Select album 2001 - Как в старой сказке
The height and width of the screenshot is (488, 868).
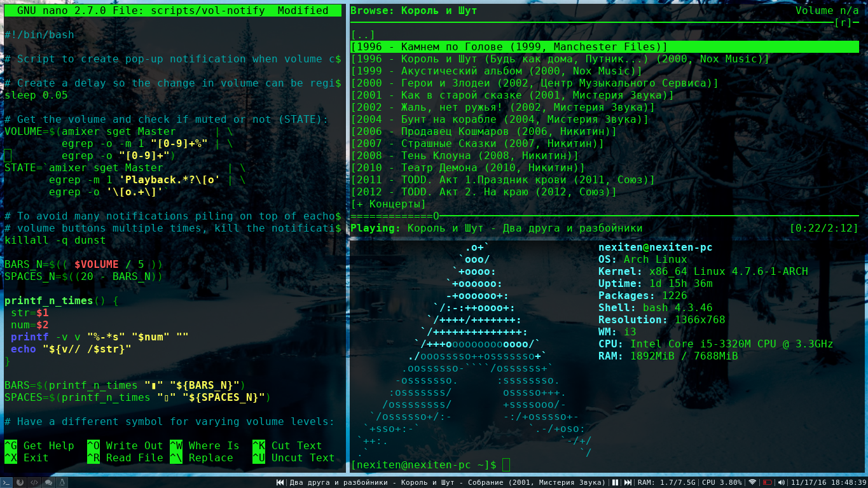pyautogui.click(x=512, y=95)
